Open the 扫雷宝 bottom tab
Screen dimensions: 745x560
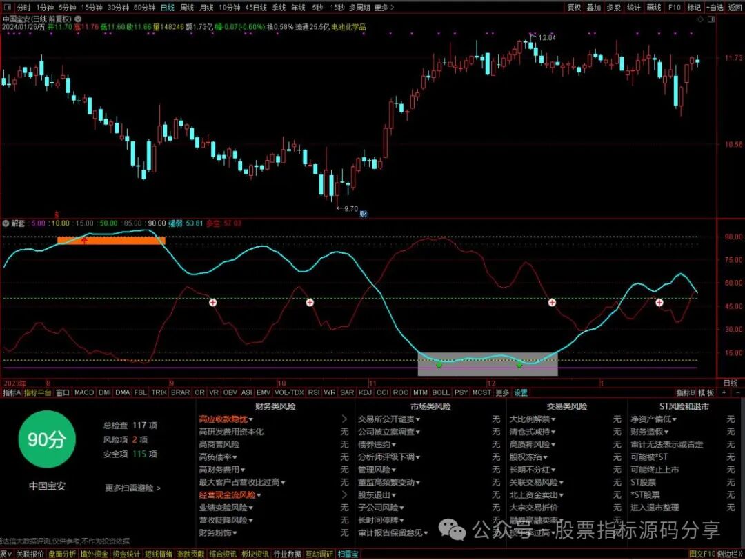coord(348,554)
